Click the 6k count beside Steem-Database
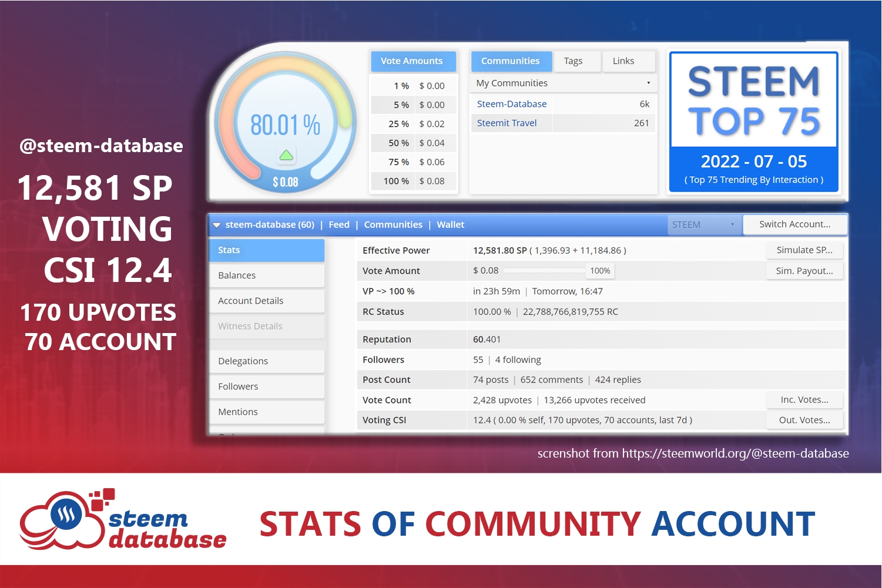Image resolution: width=882 pixels, height=588 pixels. [645, 104]
